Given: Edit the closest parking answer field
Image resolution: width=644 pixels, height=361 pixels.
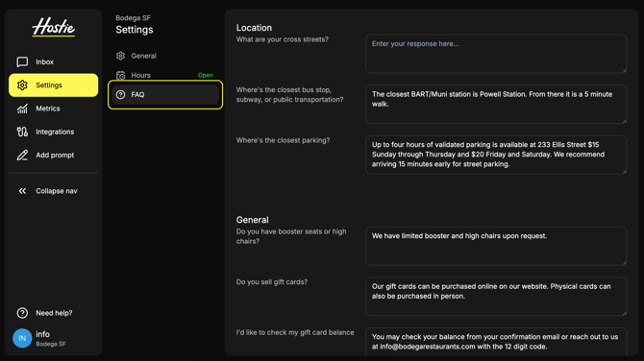Looking at the screenshot, I should pos(496,155).
